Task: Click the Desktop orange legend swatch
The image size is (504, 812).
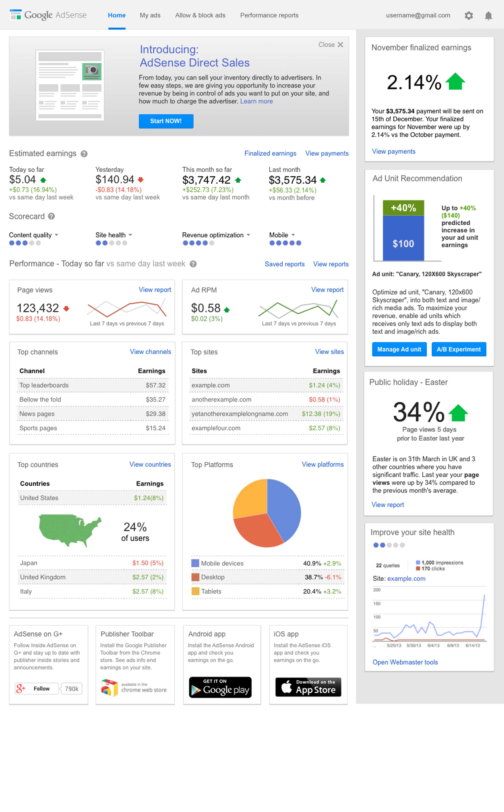Action: pyautogui.click(x=195, y=577)
